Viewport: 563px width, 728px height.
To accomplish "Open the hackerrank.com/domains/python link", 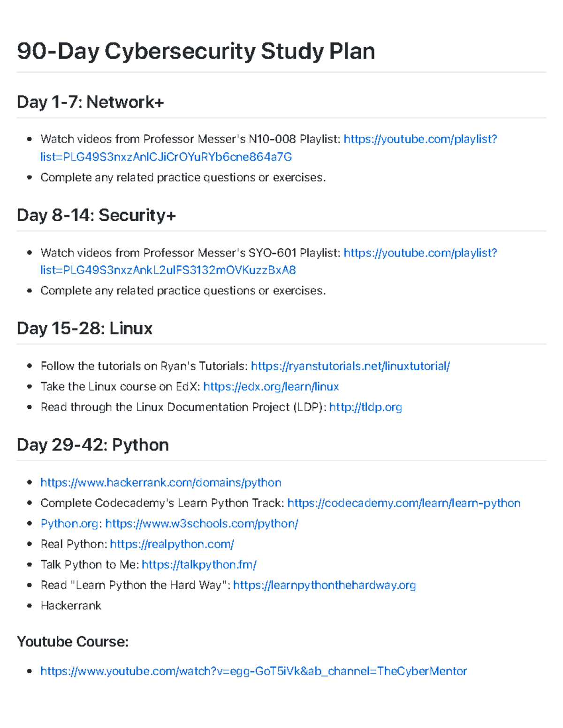I will 161,483.
